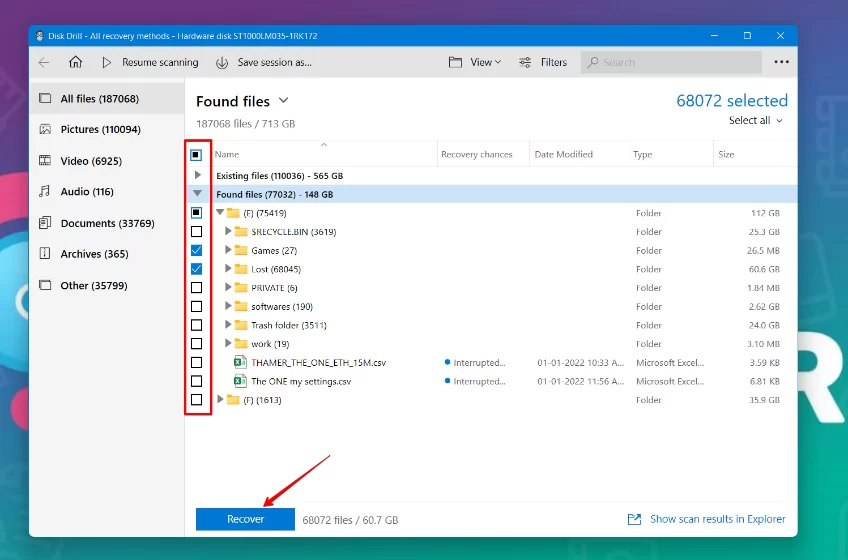
Task: Click the Resume scanning play icon
Action: point(107,63)
